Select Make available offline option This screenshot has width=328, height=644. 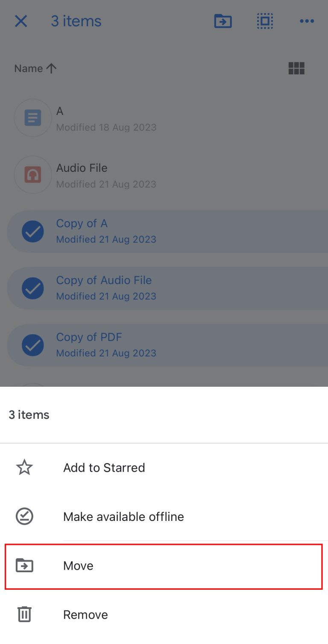coord(123,517)
